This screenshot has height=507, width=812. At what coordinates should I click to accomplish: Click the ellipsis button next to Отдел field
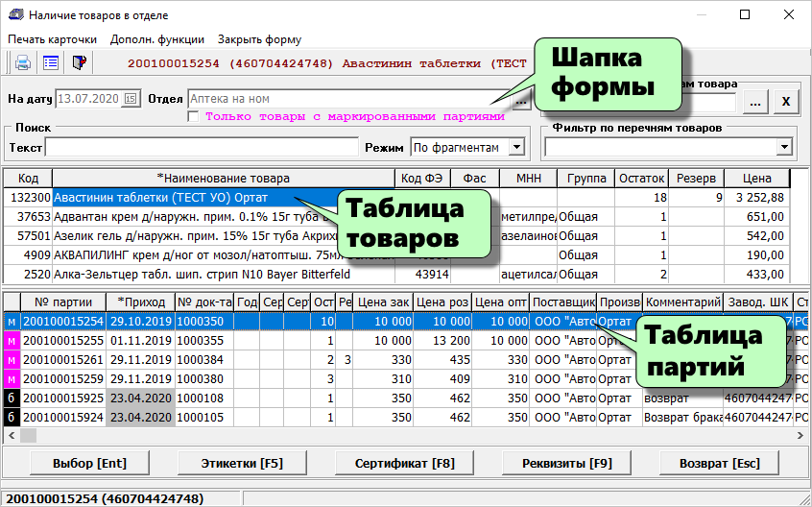coord(521,102)
